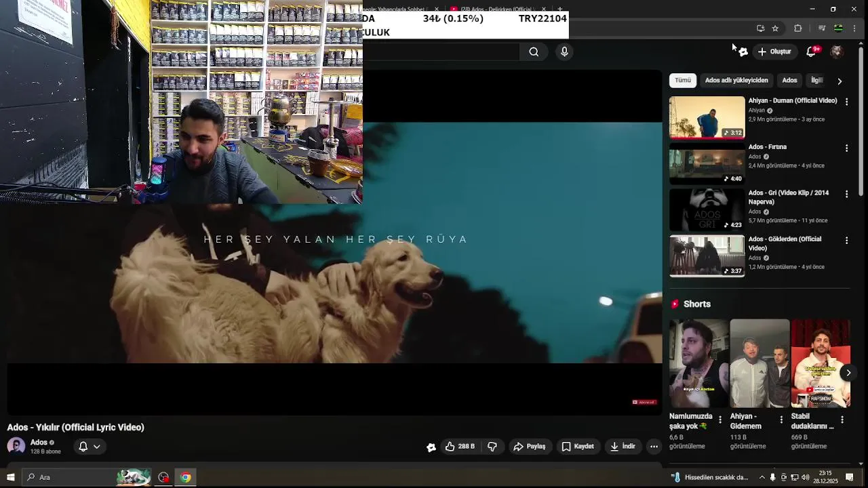Click the video title Ados - Yıkılır
The width and height of the screenshot is (868, 488).
point(76,427)
